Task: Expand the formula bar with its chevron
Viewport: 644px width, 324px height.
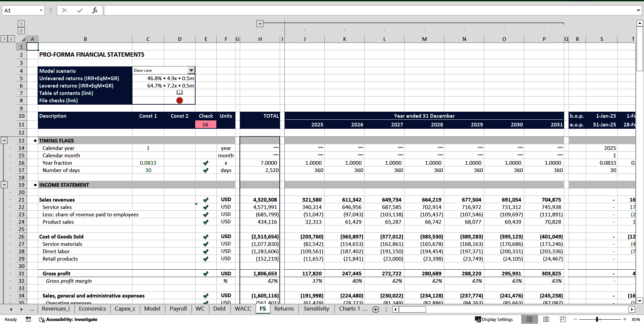Action: click(639, 10)
